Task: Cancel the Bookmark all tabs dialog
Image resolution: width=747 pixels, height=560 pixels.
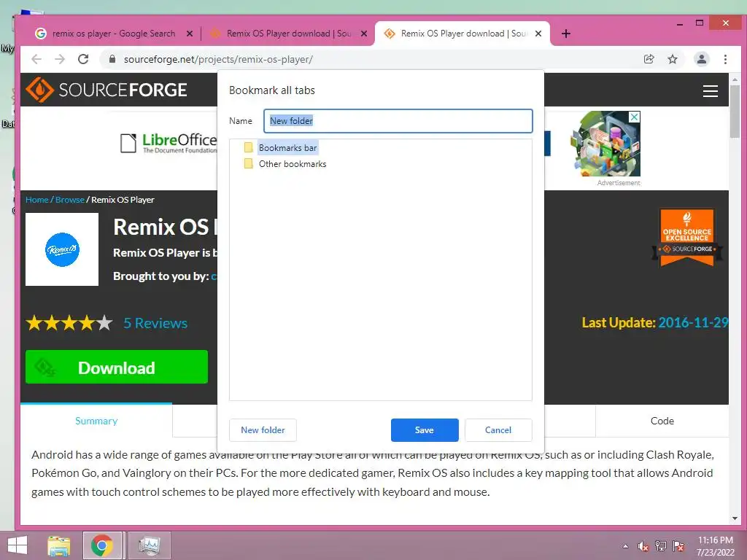Action: [x=498, y=430]
